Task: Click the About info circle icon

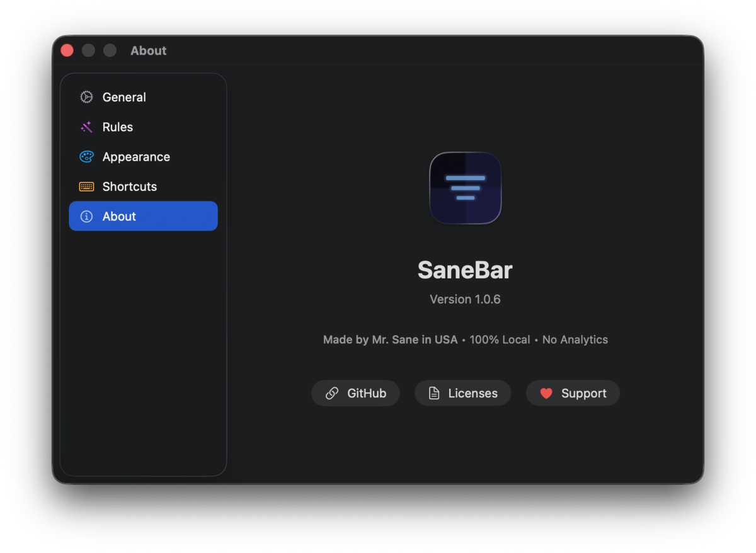Action: point(86,216)
